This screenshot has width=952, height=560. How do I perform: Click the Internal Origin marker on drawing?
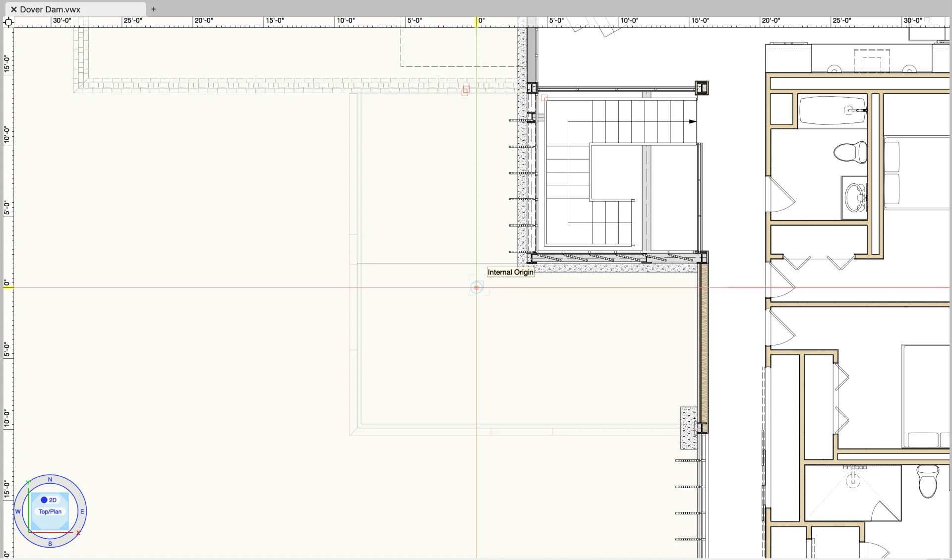point(476,287)
